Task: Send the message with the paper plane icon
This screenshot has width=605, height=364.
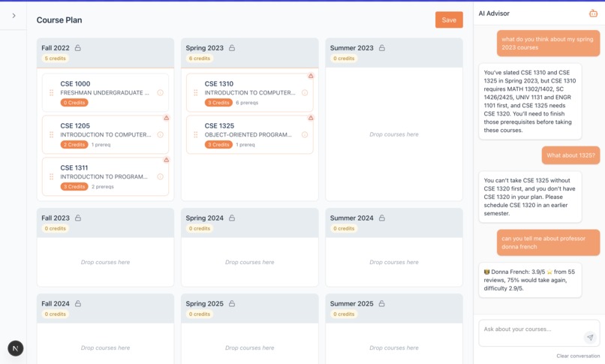Action: click(x=590, y=338)
